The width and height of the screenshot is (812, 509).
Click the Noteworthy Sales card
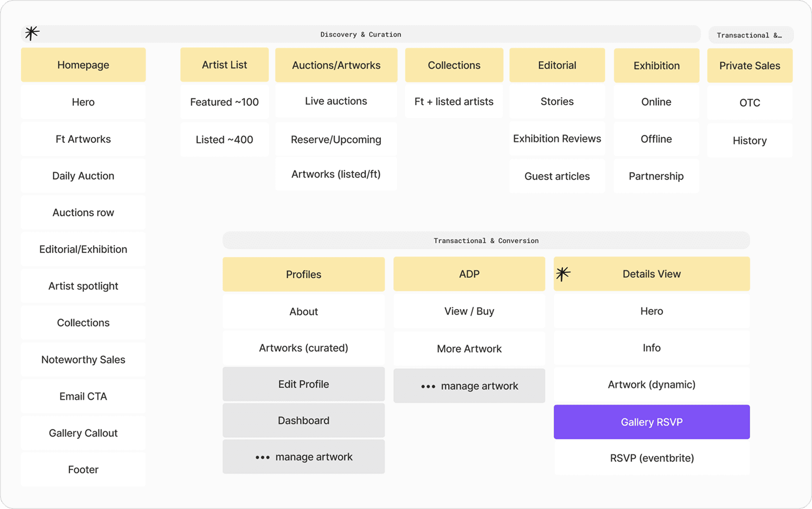point(83,360)
